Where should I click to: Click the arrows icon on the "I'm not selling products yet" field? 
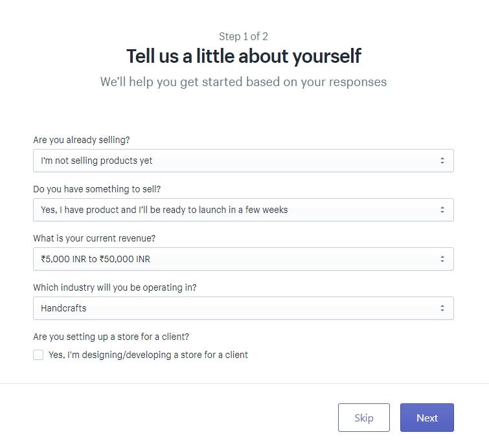tap(442, 161)
